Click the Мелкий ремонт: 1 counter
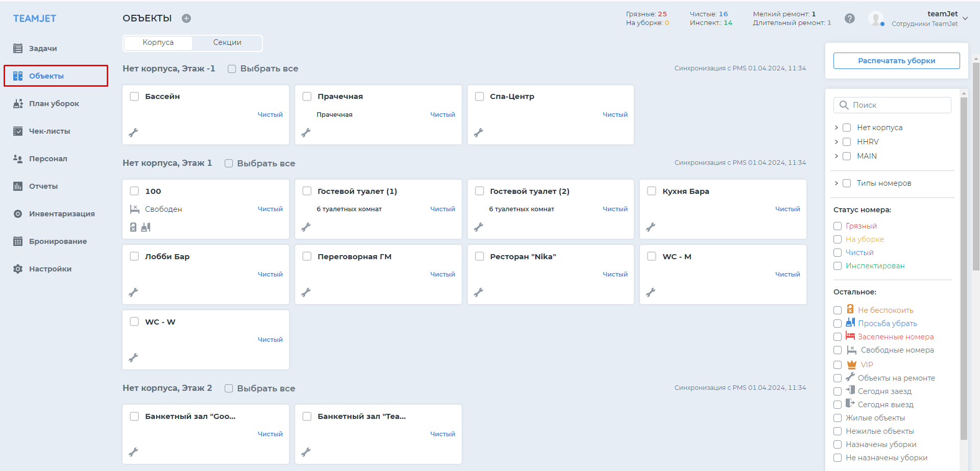980x471 pixels. click(784, 14)
